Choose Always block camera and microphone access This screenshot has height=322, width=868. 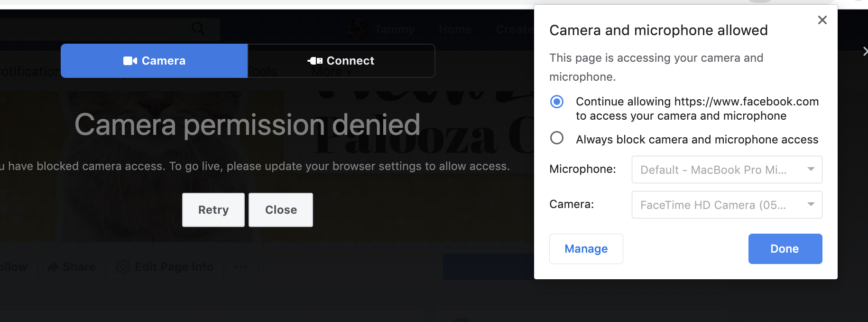(x=557, y=138)
